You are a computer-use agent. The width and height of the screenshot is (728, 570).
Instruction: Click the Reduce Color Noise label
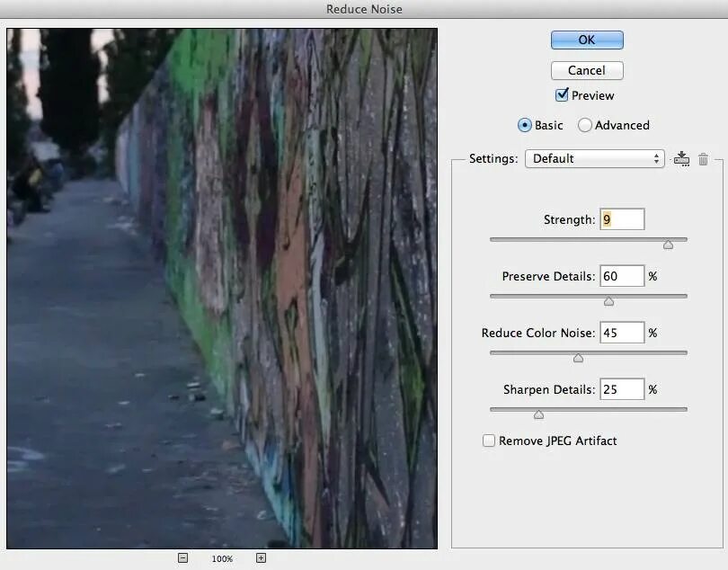[x=538, y=333]
